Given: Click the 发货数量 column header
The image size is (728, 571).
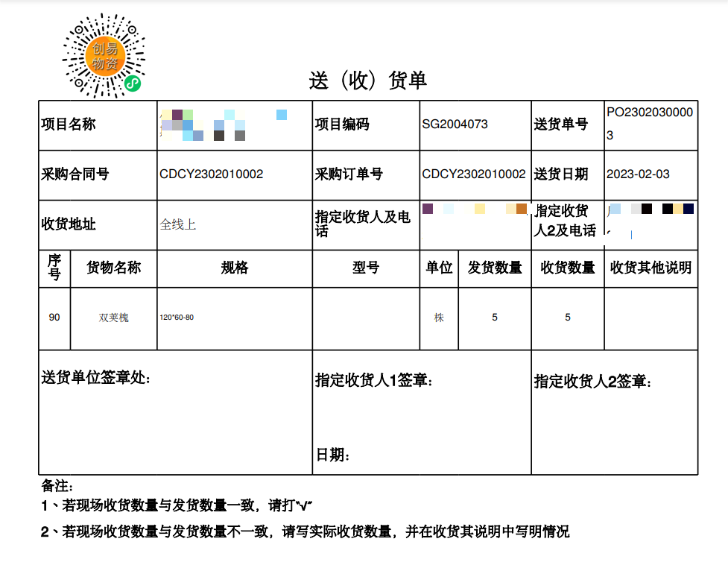Looking at the screenshot, I should coord(495,268).
